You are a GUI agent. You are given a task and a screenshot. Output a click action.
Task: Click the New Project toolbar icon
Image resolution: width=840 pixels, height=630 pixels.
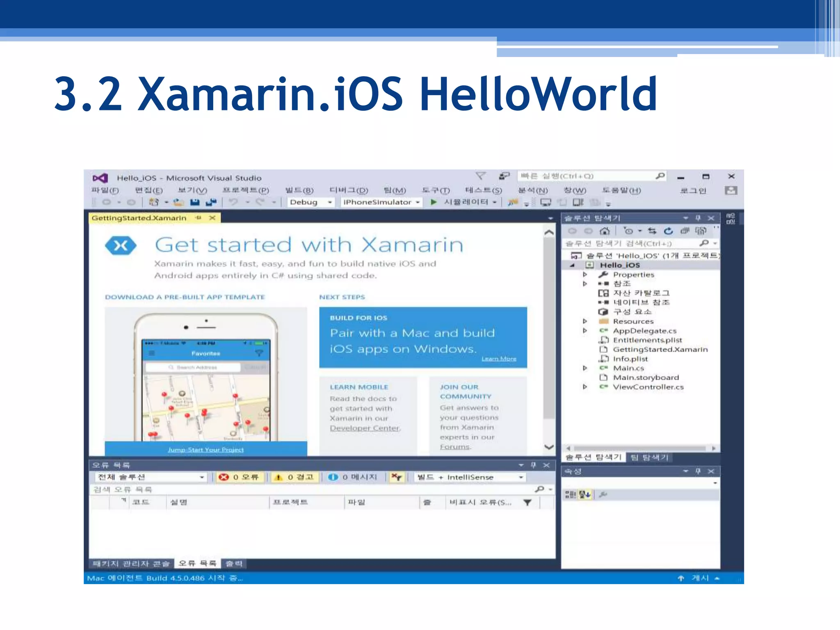pyautogui.click(x=154, y=202)
